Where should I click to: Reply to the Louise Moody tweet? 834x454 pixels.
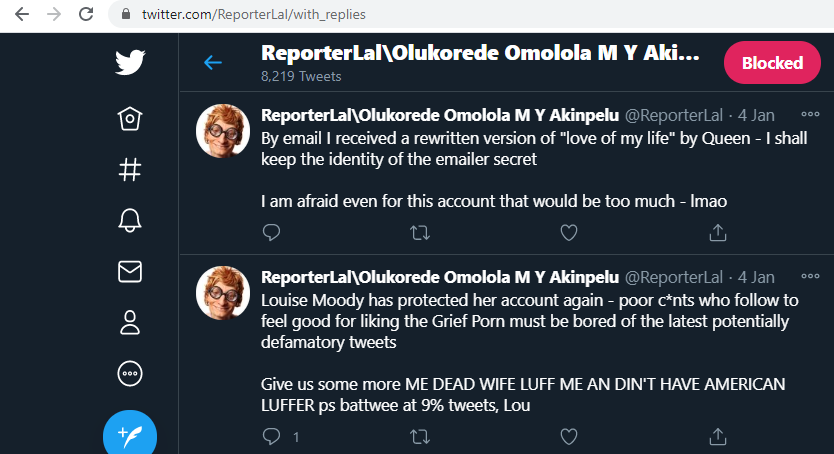(271, 436)
